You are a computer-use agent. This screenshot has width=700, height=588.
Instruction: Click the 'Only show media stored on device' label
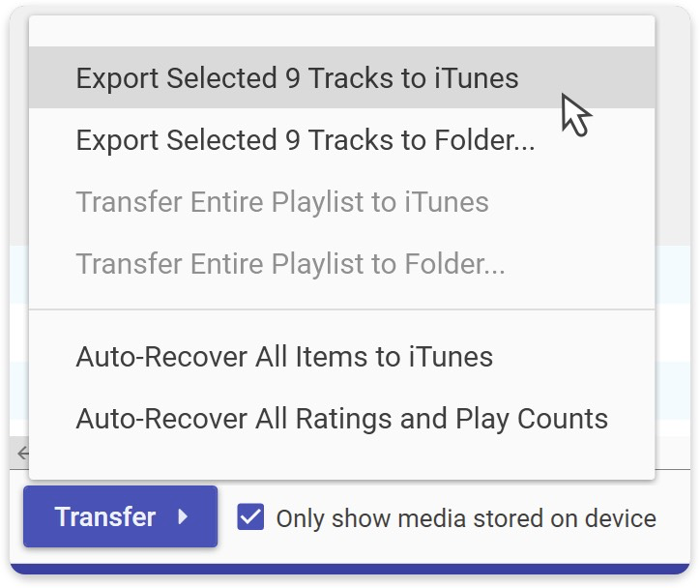coord(465,518)
